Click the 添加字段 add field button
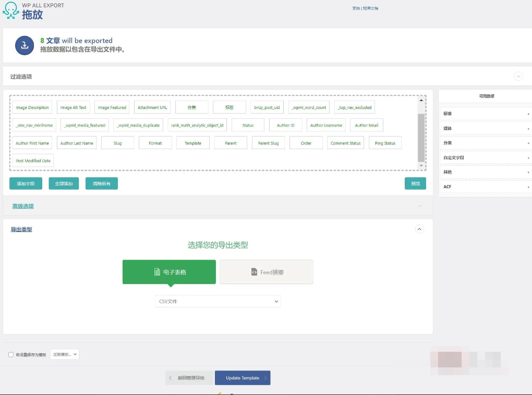The height and width of the screenshot is (395, 532). tap(26, 183)
